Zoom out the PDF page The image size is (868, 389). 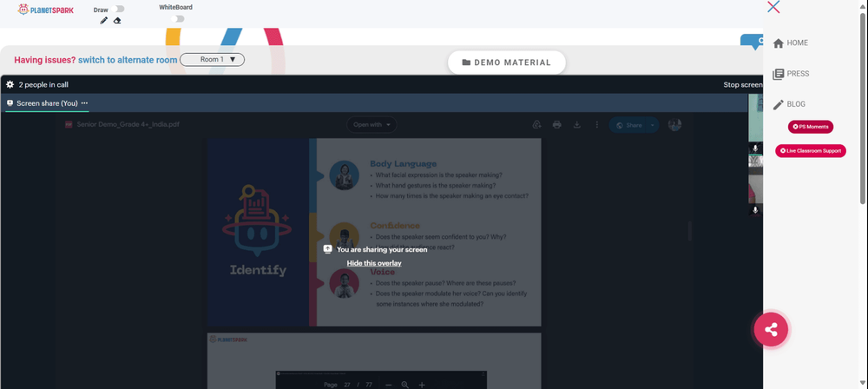click(x=388, y=385)
